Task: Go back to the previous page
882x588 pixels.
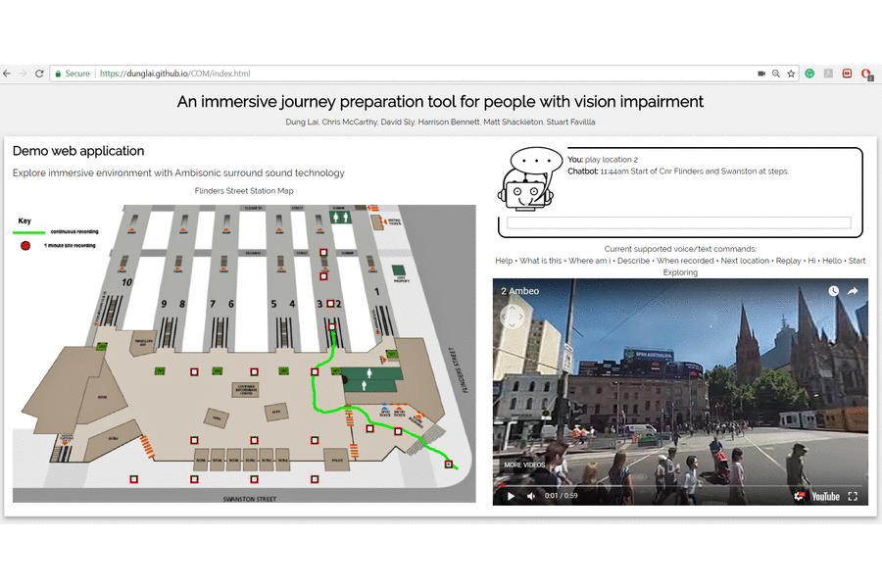Action: pos(7,73)
